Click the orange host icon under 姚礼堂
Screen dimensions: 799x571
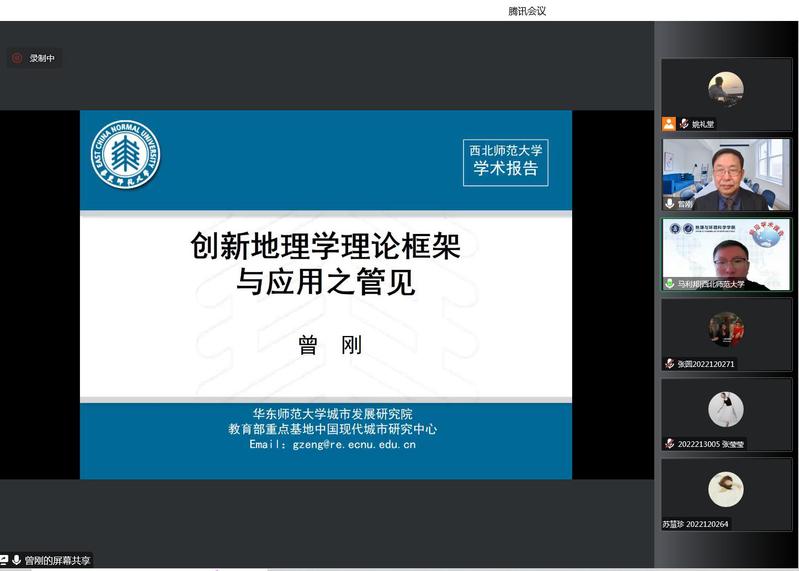[668, 124]
